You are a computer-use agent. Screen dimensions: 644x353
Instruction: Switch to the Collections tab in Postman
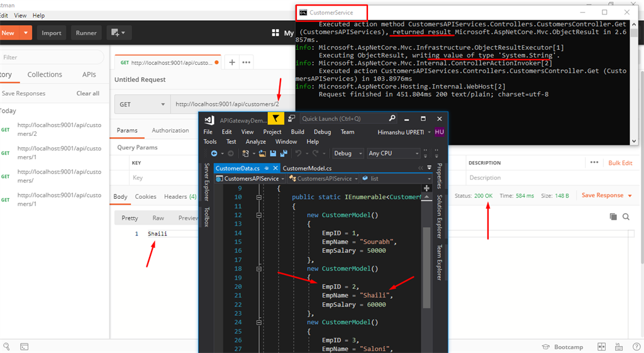(x=45, y=74)
